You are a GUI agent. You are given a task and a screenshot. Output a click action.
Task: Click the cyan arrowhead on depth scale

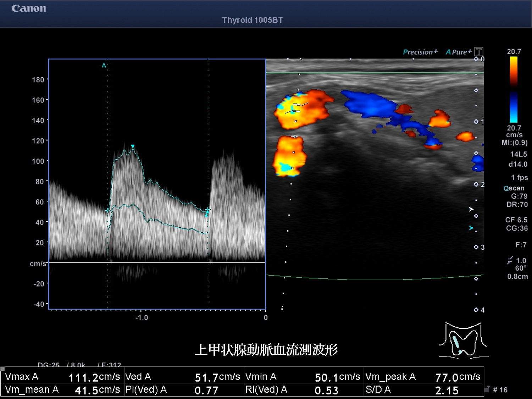[471, 228]
